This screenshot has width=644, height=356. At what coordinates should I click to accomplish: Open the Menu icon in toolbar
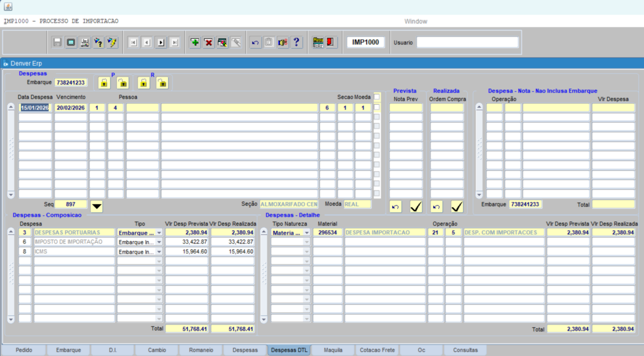(318, 42)
